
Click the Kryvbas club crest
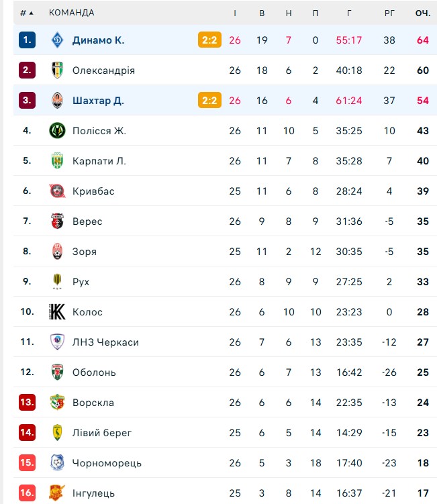click(58, 191)
